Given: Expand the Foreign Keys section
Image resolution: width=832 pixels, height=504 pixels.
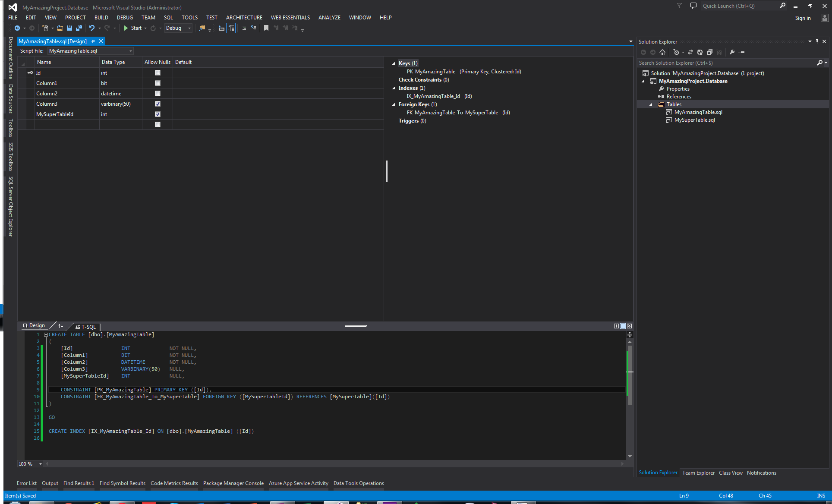Looking at the screenshot, I should click(394, 104).
